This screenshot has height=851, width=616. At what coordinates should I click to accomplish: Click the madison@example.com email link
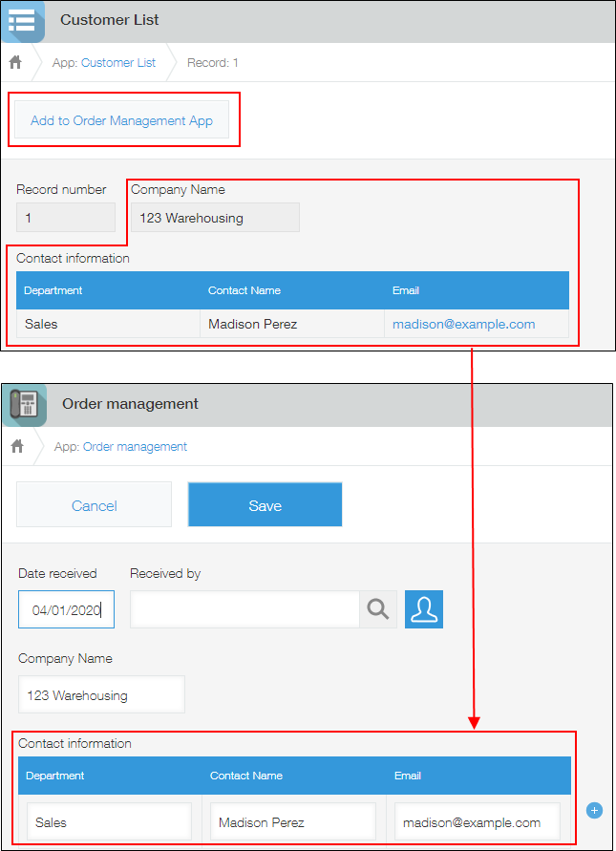click(x=463, y=324)
